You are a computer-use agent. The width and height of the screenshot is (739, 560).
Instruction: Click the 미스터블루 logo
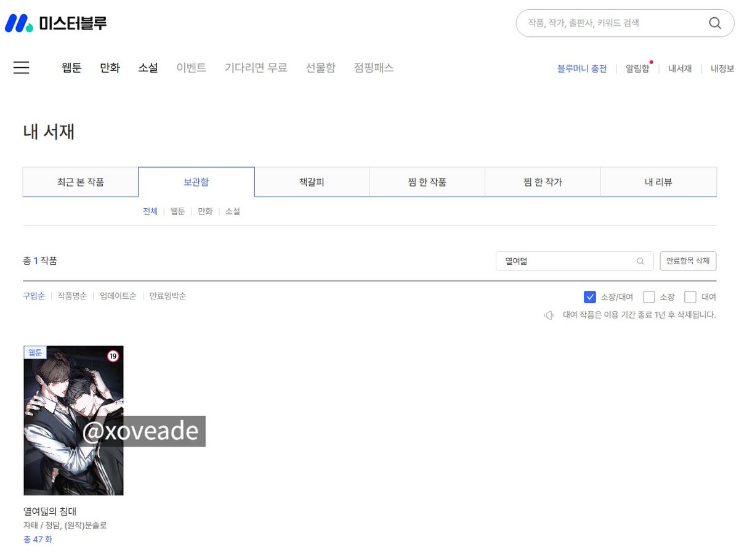pyautogui.click(x=56, y=23)
